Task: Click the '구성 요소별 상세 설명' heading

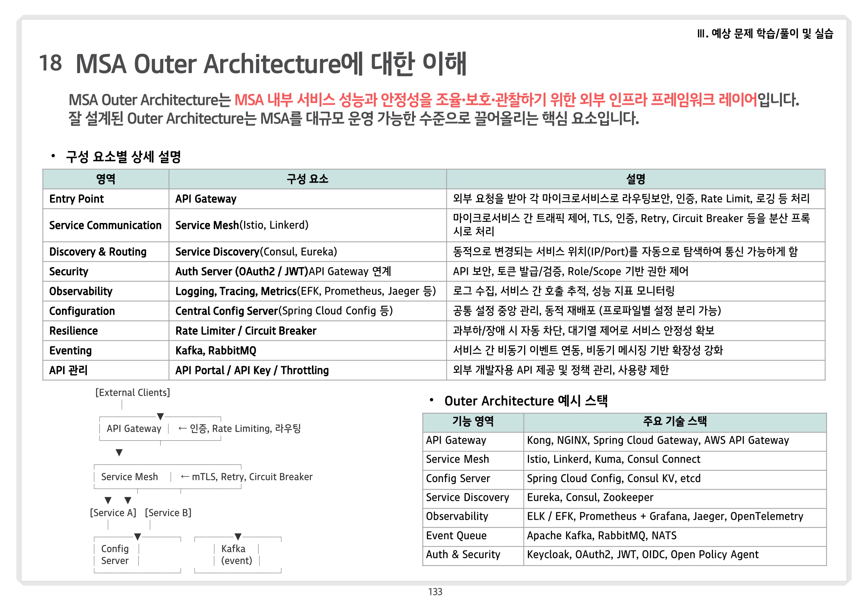Action: coord(123,157)
